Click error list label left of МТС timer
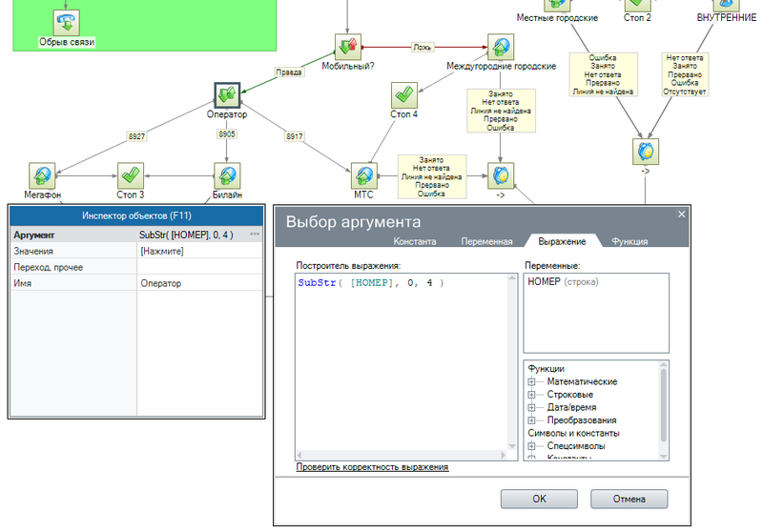The height and width of the screenshot is (532, 763). coord(432,176)
